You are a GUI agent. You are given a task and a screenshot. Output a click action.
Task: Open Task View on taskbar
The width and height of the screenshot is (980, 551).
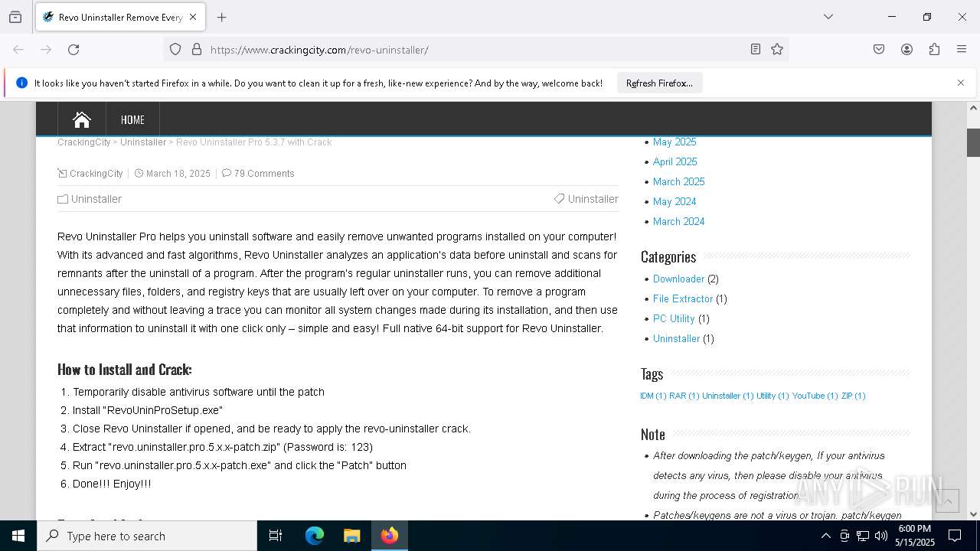[x=276, y=536]
